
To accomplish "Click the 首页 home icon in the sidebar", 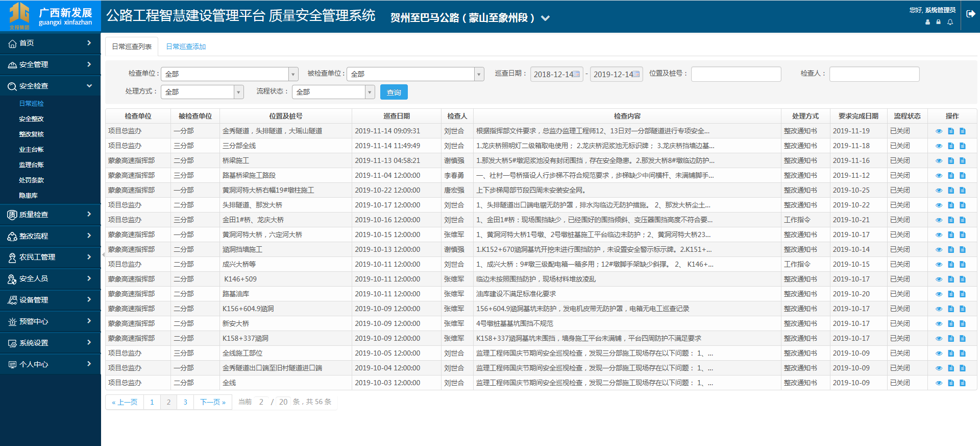I will pos(12,43).
